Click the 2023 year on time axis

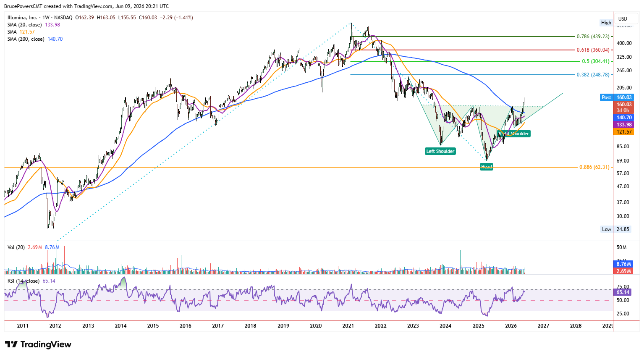click(413, 326)
